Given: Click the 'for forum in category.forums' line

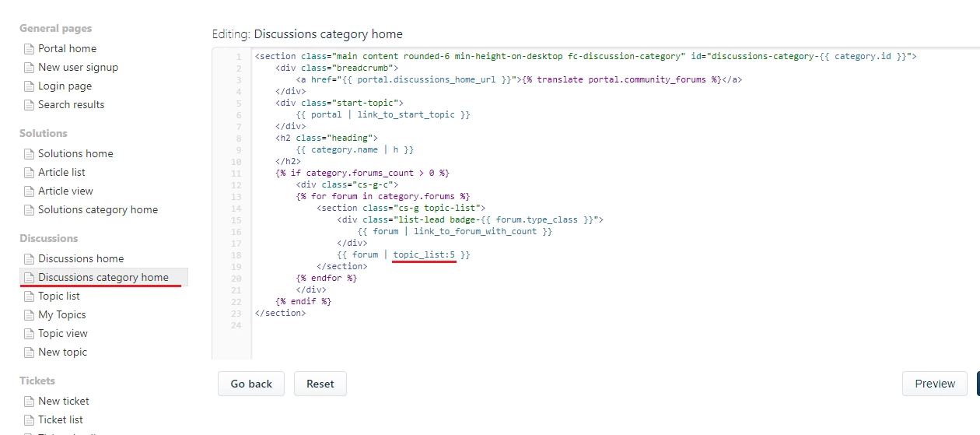Looking at the screenshot, I should tap(383, 196).
